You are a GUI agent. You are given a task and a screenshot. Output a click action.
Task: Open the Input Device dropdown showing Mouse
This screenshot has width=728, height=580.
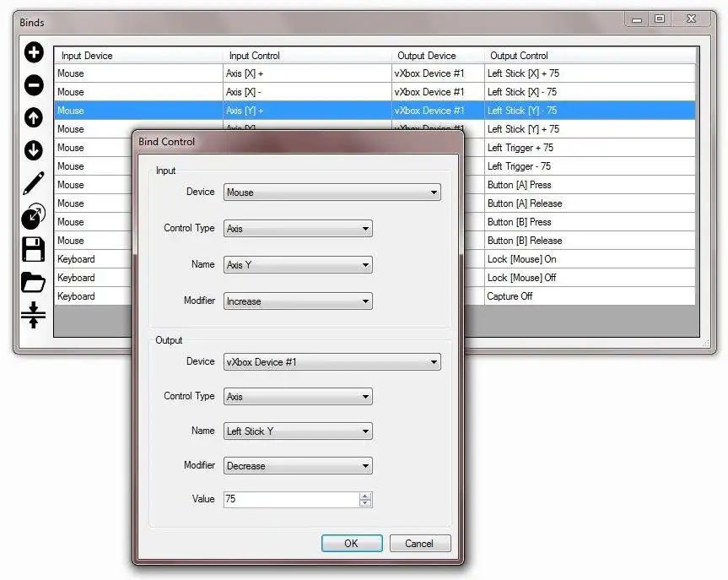tap(332, 192)
